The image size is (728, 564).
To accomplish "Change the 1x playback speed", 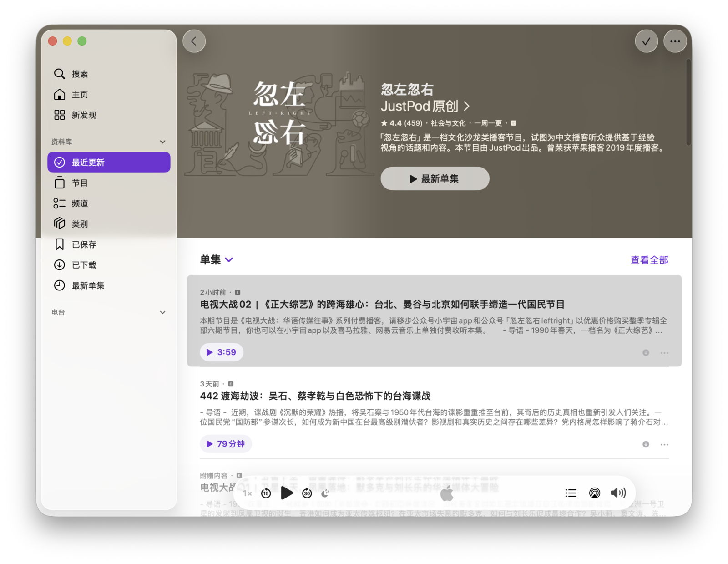I will pyautogui.click(x=248, y=493).
